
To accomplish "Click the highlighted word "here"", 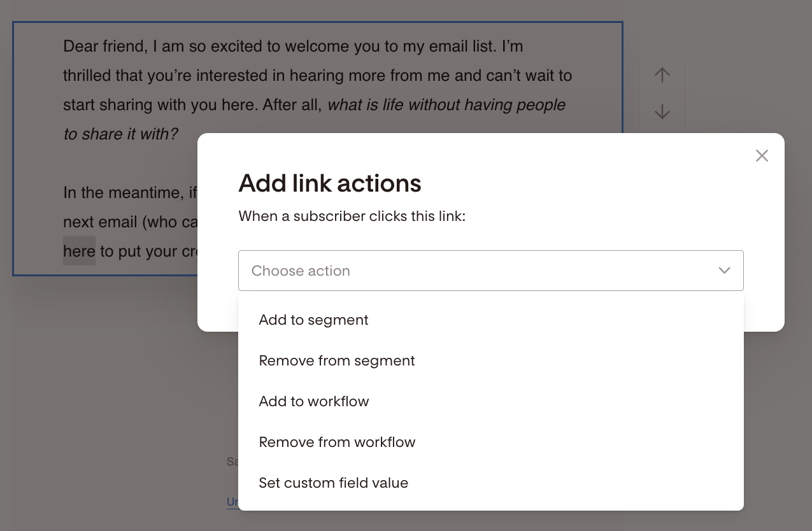I will (x=79, y=251).
